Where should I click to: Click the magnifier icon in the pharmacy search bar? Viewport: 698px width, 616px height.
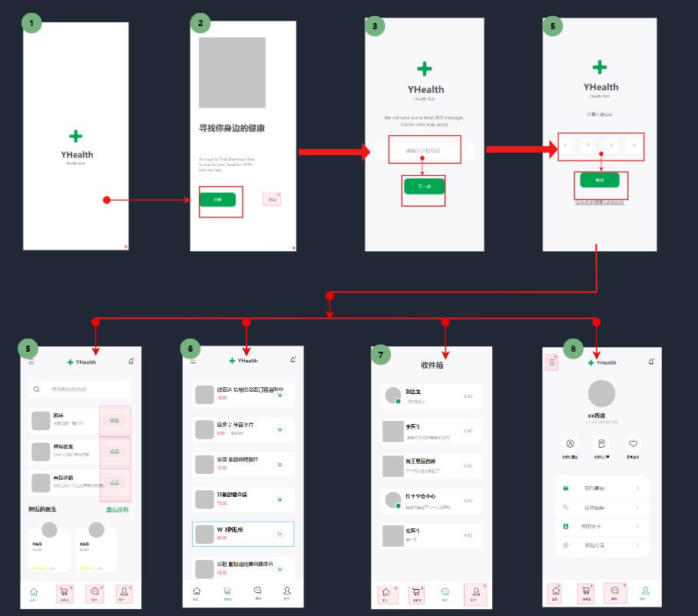pos(37,389)
